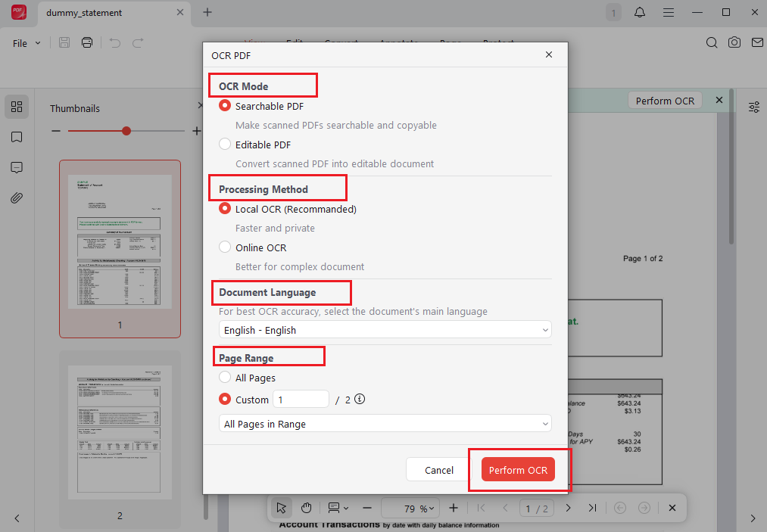
Task: Select the Searchable PDF radio option
Action: point(225,106)
